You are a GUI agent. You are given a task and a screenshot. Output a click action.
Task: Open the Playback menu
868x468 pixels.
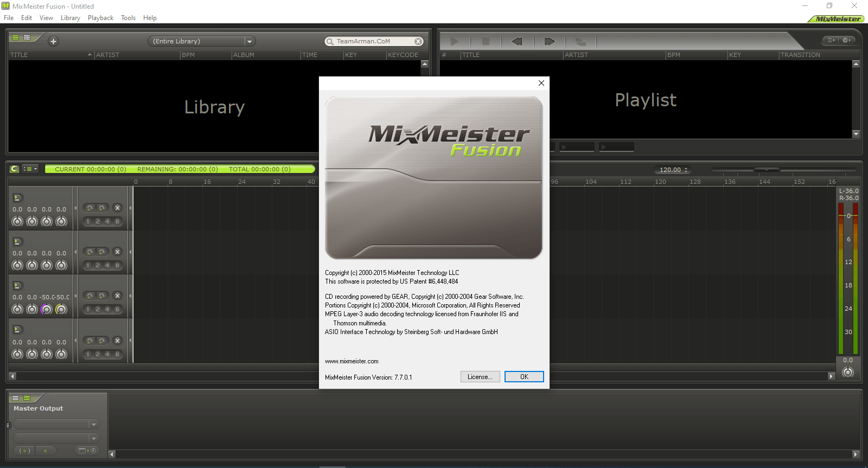pyautogui.click(x=101, y=18)
